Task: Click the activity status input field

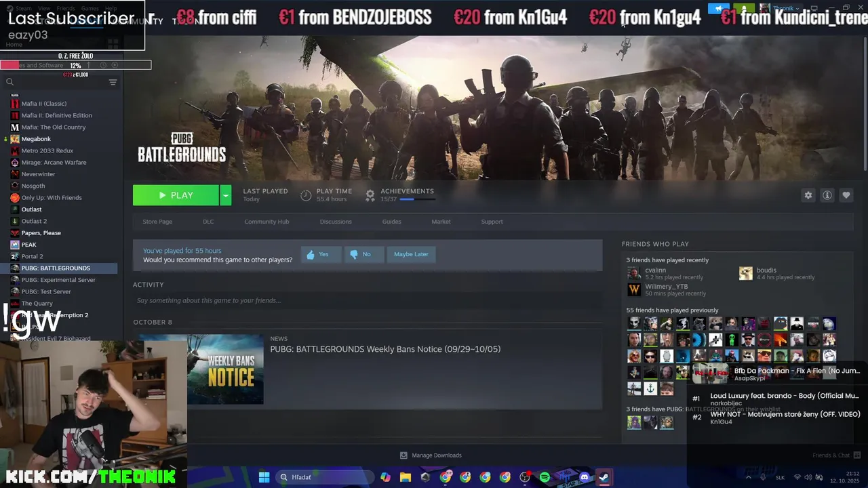Action: pyautogui.click(x=367, y=300)
